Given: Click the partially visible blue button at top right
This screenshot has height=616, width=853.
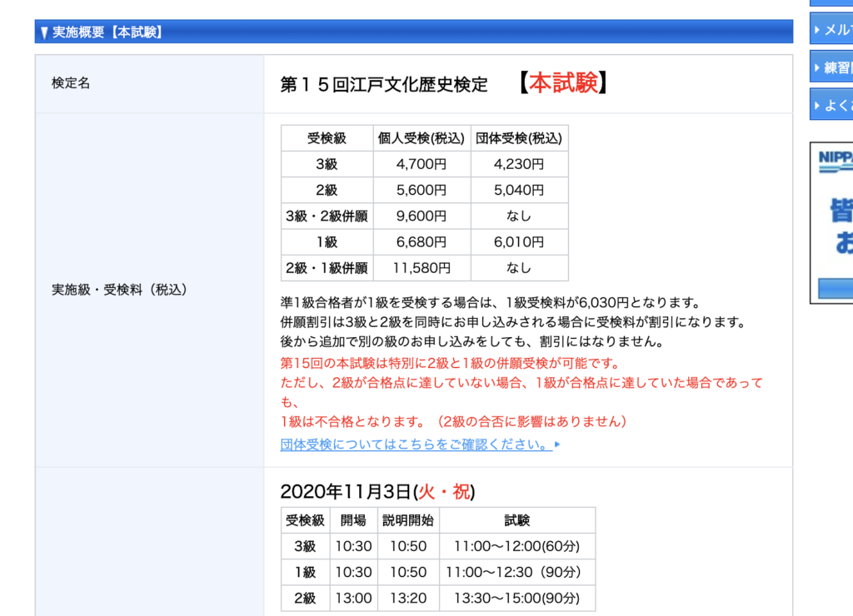Looking at the screenshot, I should [x=833, y=4].
